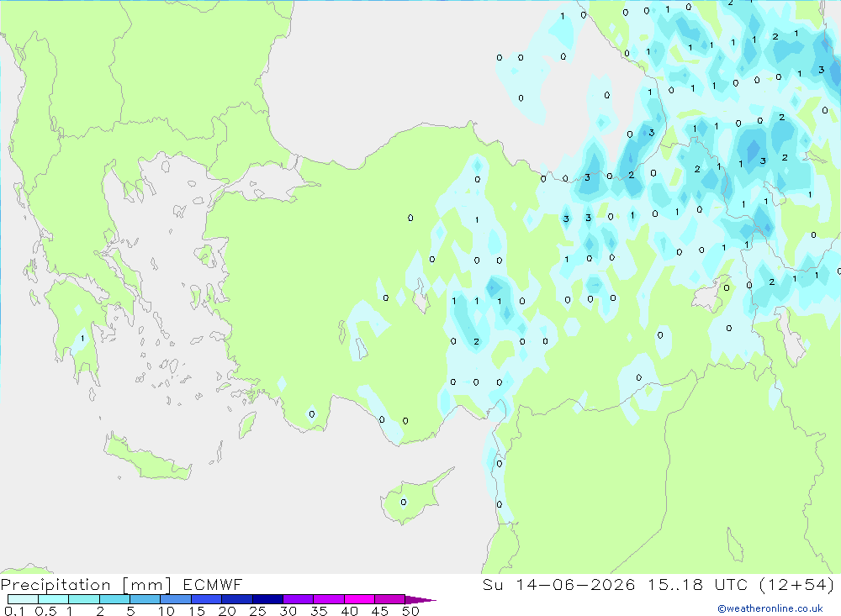This screenshot has width=841, height=616.
Task: Click the date text 'Su 14-06-2026'
Action: 558,584
